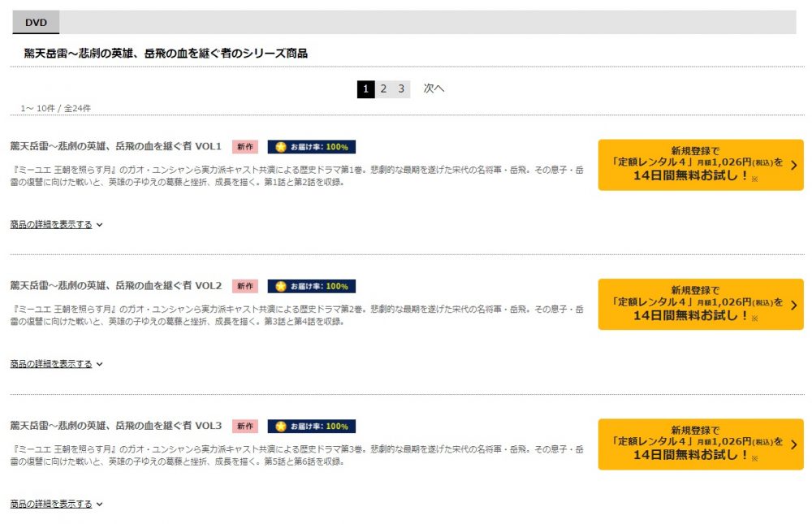Viewport: 812px width, 524px height.
Task: Click the star delivery-rate badge for VOL2
Action: coord(311,286)
